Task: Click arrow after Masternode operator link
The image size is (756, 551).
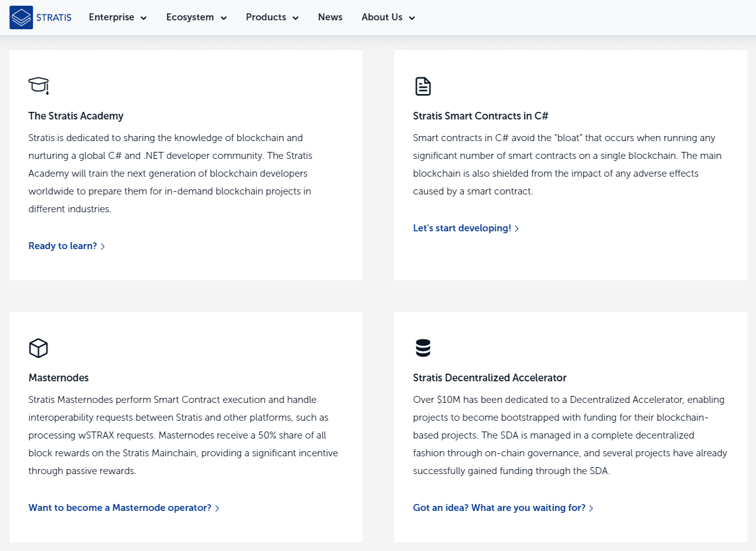Action: 217,508
